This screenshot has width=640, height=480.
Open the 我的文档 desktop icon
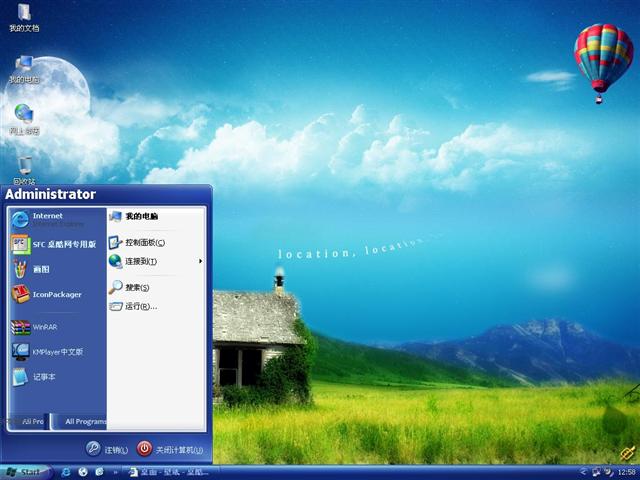pos(24,18)
